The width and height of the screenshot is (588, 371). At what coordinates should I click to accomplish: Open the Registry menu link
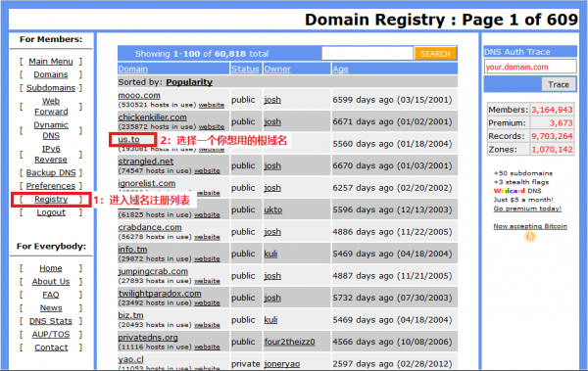tap(51, 199)
